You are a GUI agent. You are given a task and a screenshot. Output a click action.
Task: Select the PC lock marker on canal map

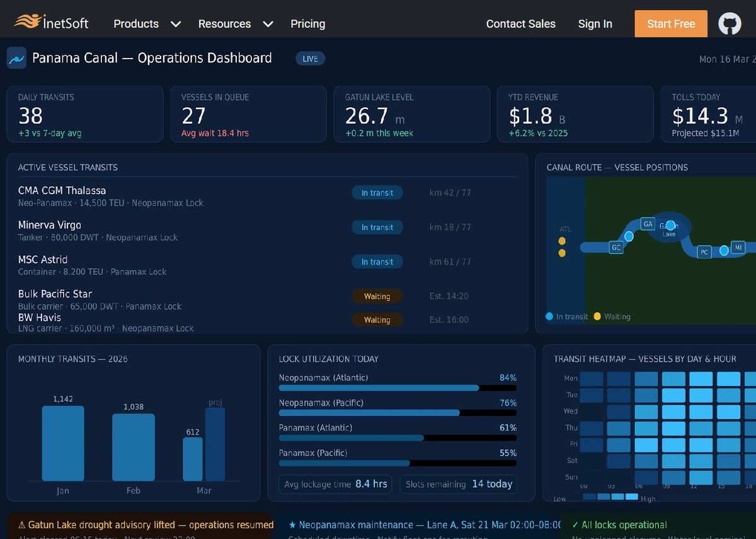(704, 252)
